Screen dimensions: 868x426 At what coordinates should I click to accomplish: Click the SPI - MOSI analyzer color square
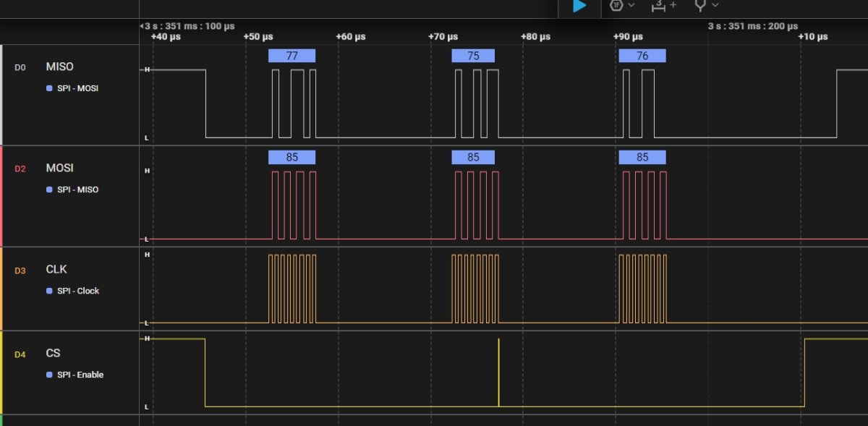pyautogui.click(x=49, y=88)
